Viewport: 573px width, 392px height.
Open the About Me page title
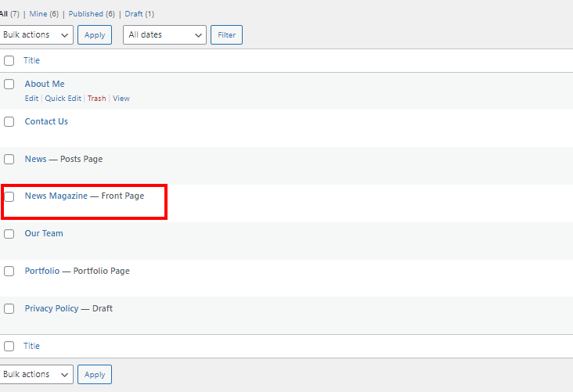click(45, 84)
